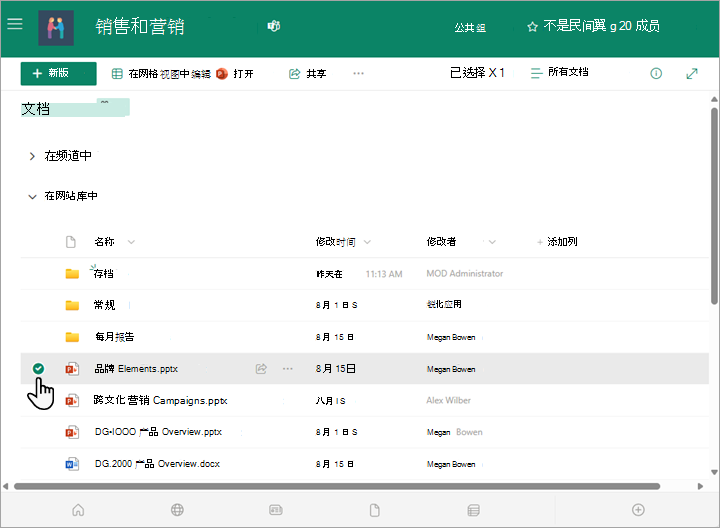Click the list icon in bottom bar

473,510
